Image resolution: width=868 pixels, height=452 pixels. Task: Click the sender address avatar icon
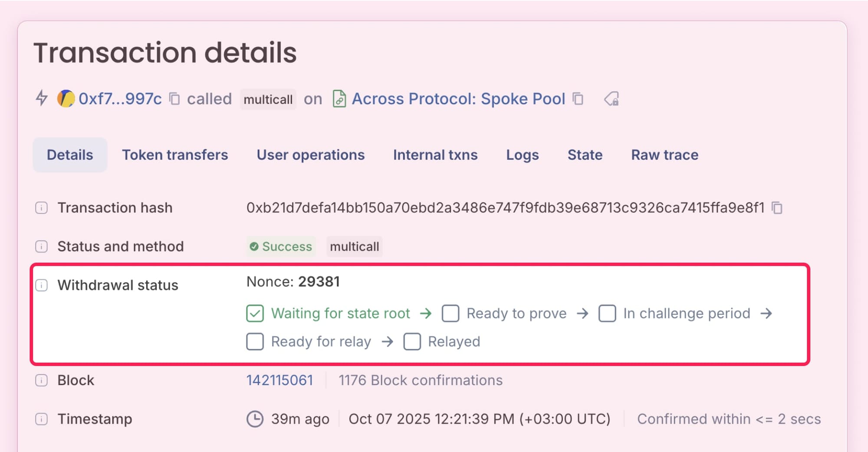click(x=65, y=99)
